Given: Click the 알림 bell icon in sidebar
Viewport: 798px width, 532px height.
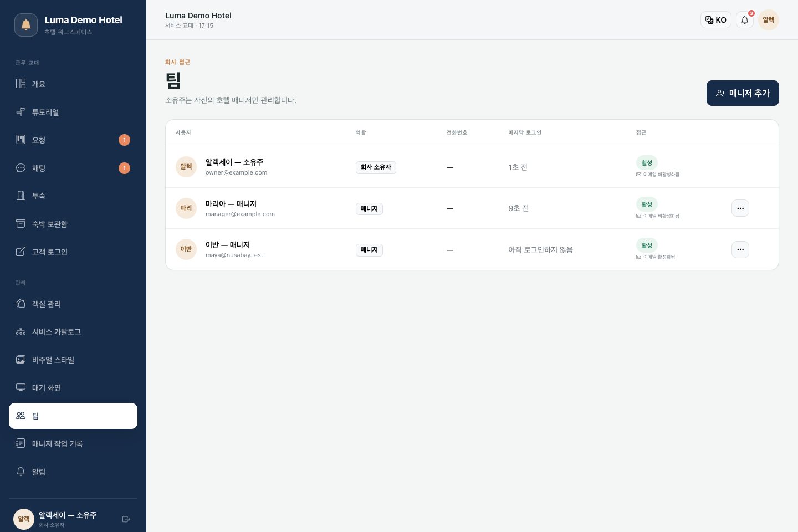Looking at the screenshot, I should point(21,472).
